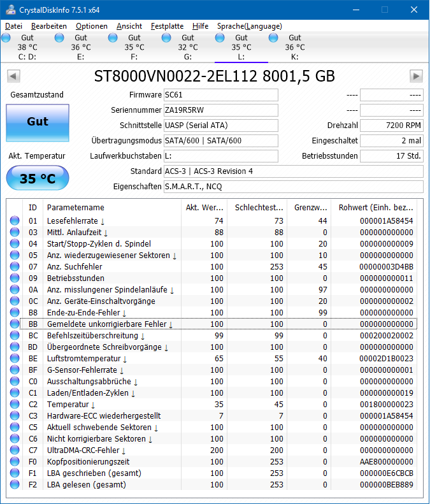This screenshot has height=504, width=430.
Task: Click status orb for Laden/Entladen-Zyklen row
Action: 15,392
